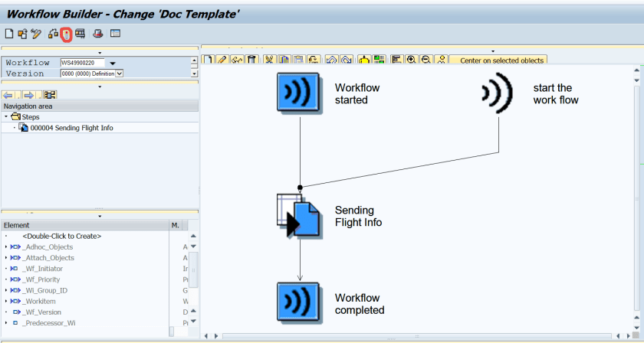Image resolution: width=644 pixels, height=343 pixels.
Task: Expand the _Workitem element
Action: pos(6,301)
